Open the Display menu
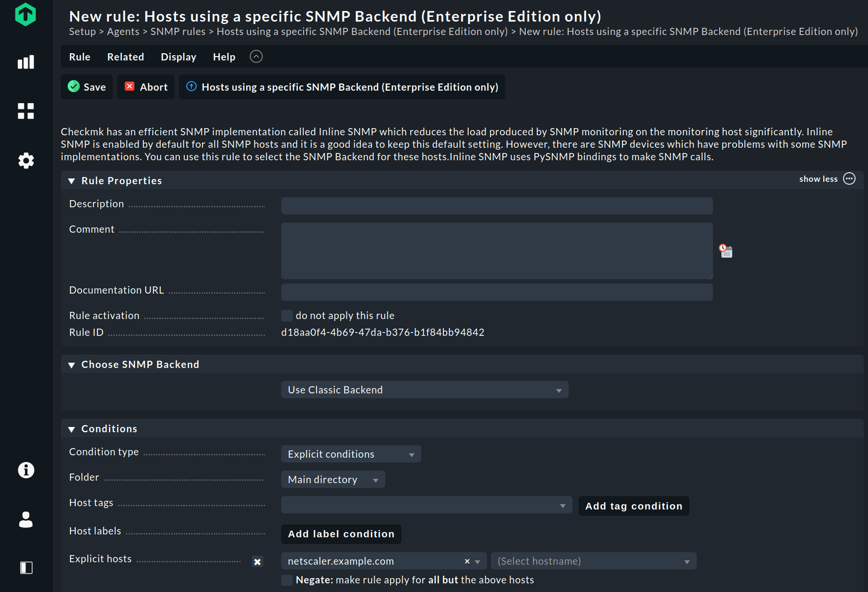This screenshot has width=868, height=592. pos(178,57)
